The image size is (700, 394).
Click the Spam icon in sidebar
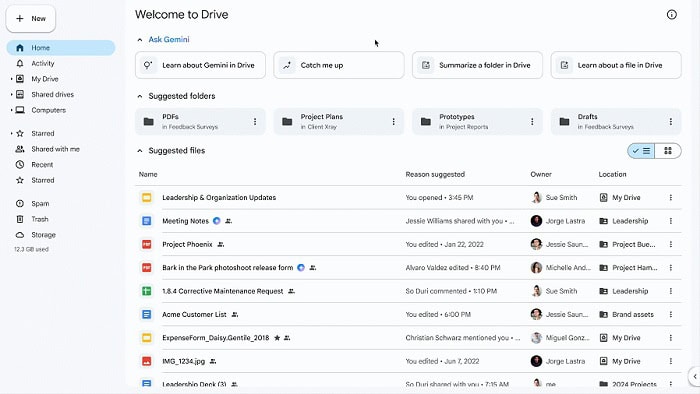pos(20,203)
